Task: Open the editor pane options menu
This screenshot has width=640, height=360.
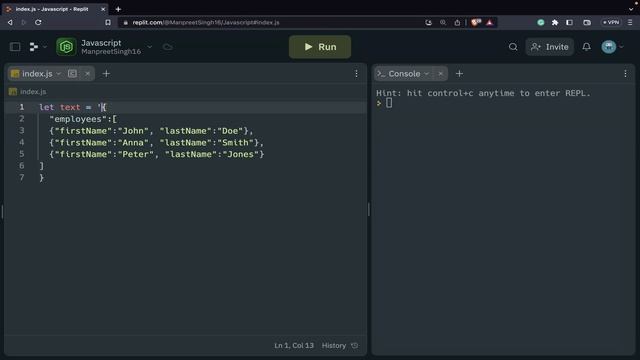Action: tap(356, 74)
